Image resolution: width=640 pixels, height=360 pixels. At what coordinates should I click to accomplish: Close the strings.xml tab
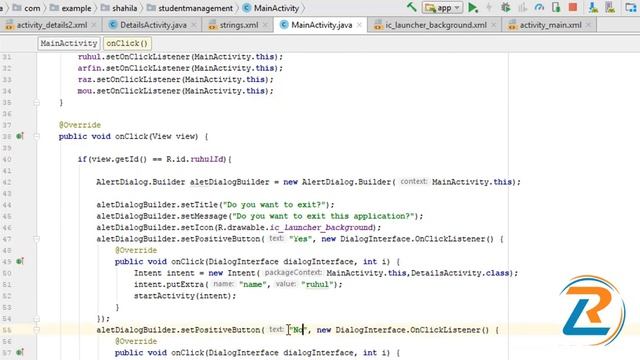[265, 25]
